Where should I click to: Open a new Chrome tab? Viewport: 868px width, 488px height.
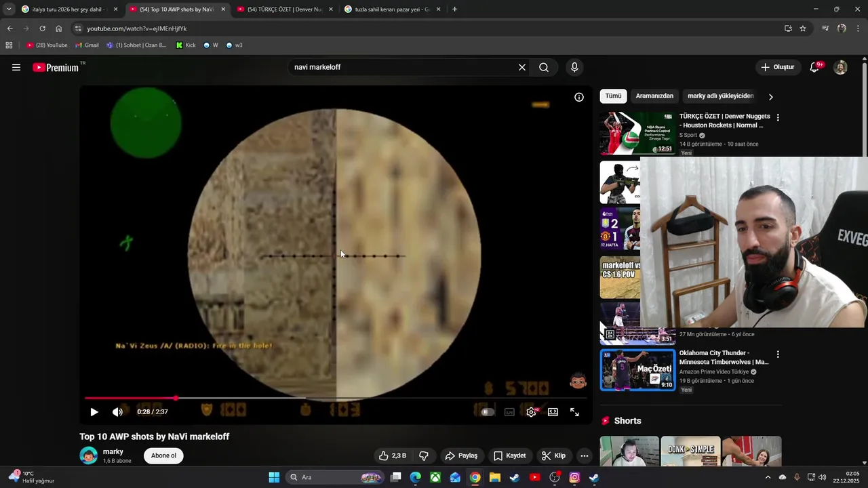[x=454, y=9]
